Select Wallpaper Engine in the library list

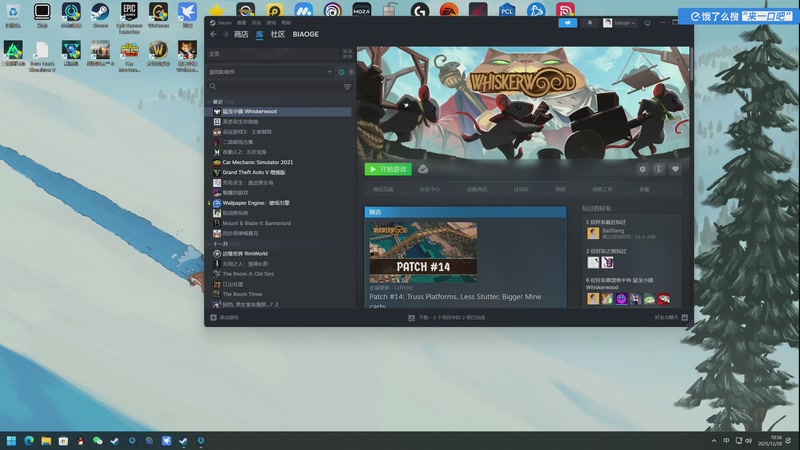[x=279, y=203]
